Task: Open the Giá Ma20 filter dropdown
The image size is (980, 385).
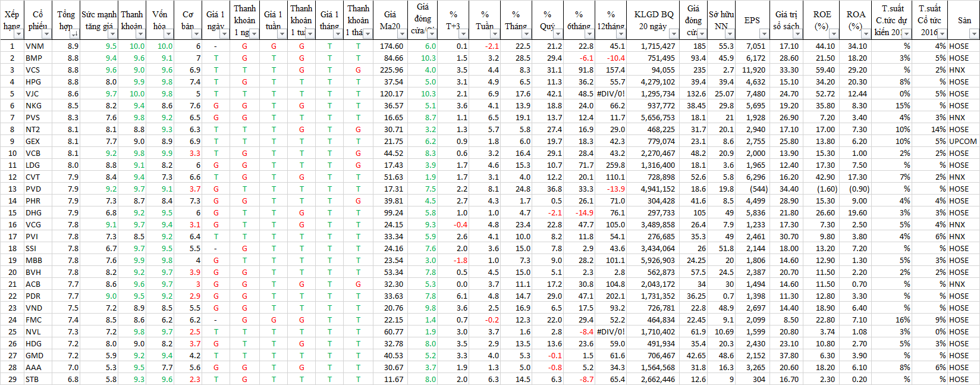Action: point(401,34)
